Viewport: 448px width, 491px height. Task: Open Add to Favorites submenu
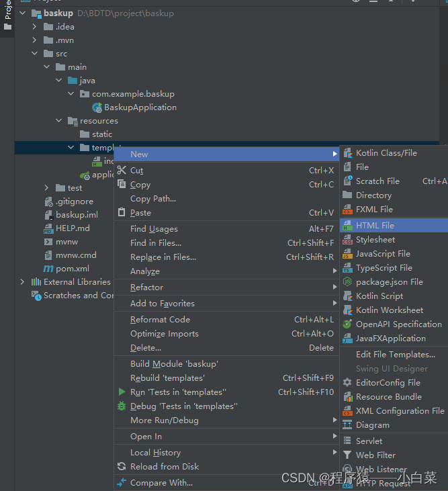click(226, 304)
